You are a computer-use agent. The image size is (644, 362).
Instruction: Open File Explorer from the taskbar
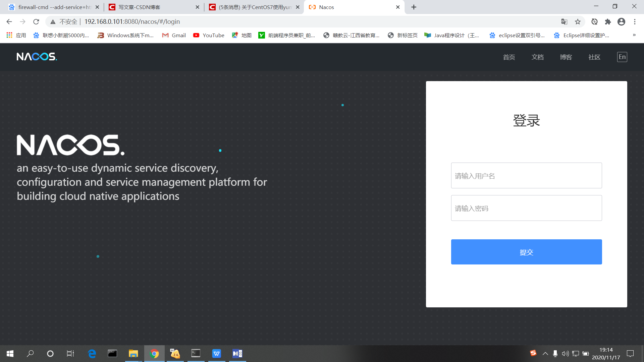(x=133, y=354)
